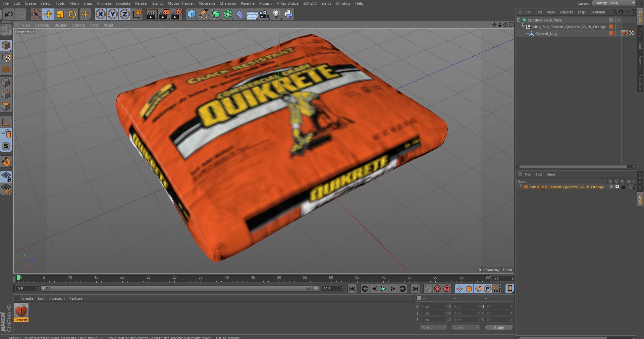Play the animation forward

click(x=383, y=289)
